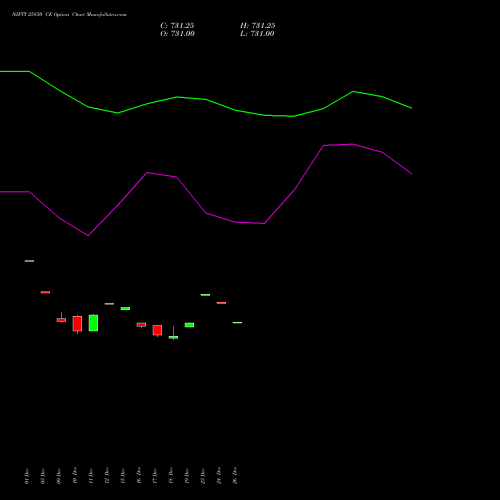Click the close value C: 731.25

pyautogui.click(x=177, y=26)
